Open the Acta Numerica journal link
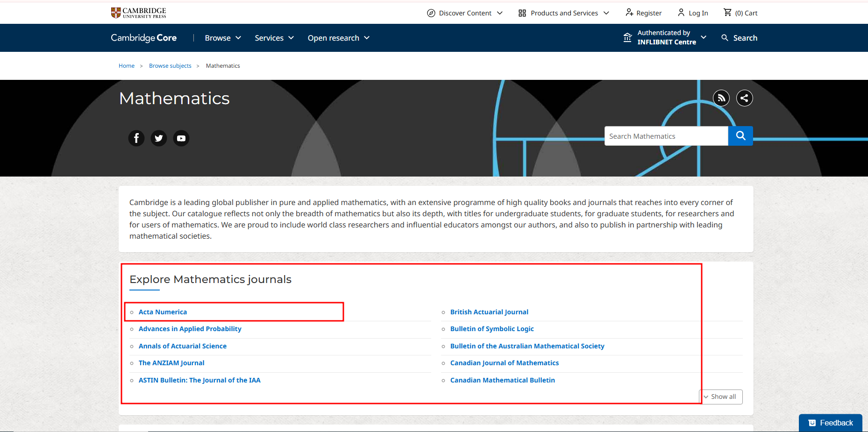Screen dimensions: 868x432 [163, 312]
